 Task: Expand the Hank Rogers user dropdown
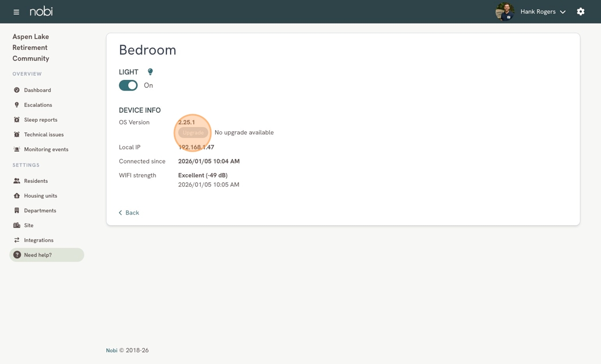[x=562, y=12]
